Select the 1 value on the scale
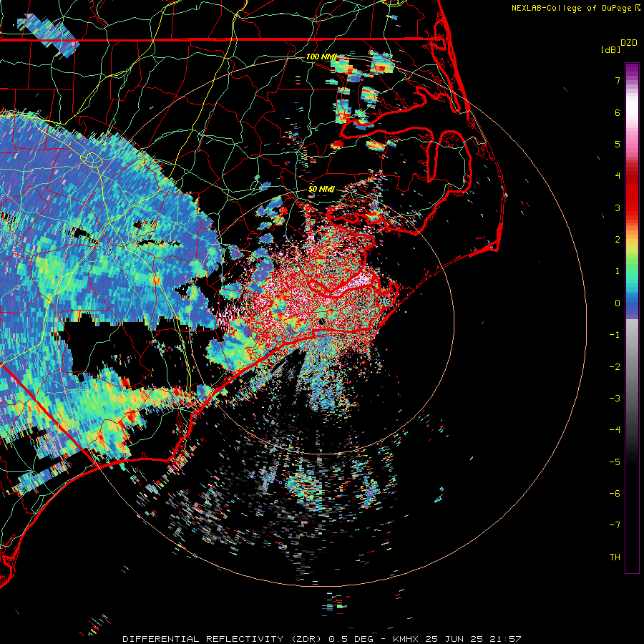 618,271
